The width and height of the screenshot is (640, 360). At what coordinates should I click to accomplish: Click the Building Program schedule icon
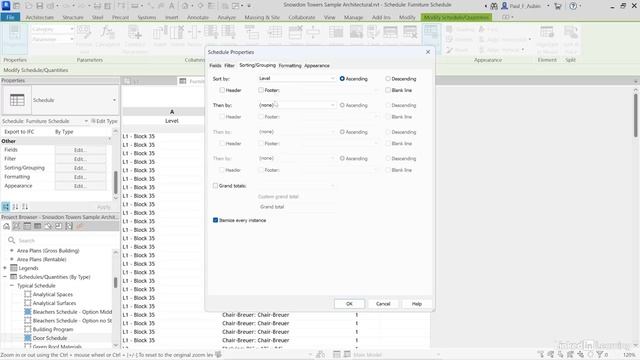pyautogui.click(x=28, y=329)
